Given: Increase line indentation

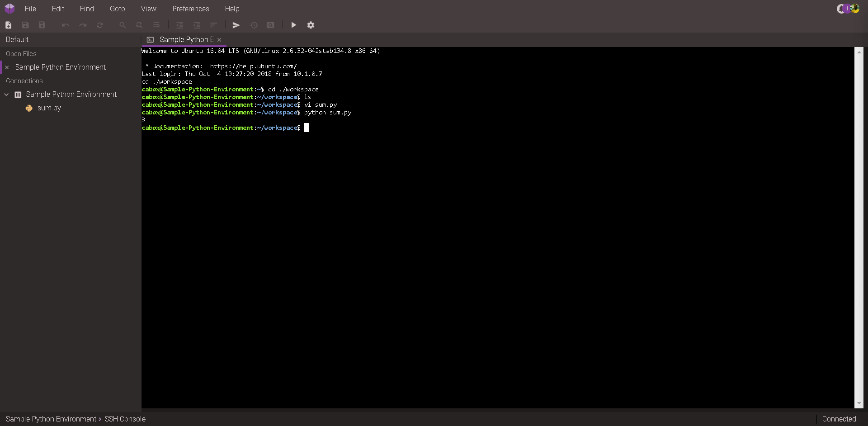Looking at the screenshot, I should pos(197,25).
